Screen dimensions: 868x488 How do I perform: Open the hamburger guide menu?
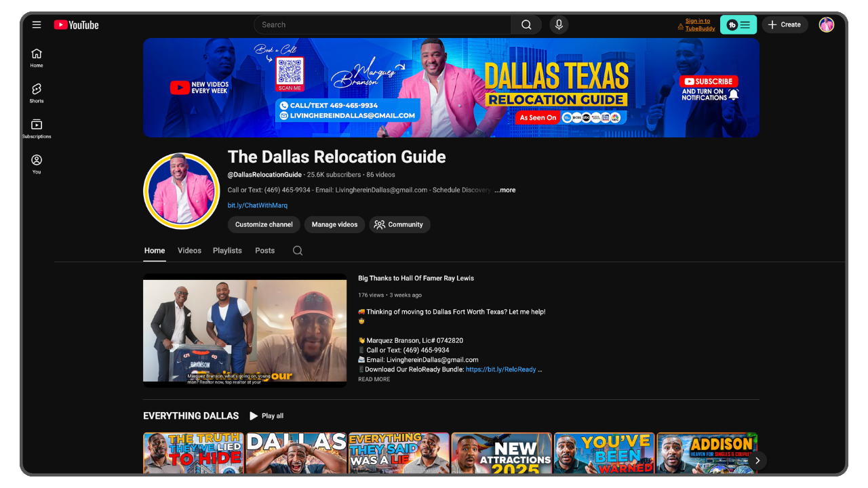tap(37, 25)
